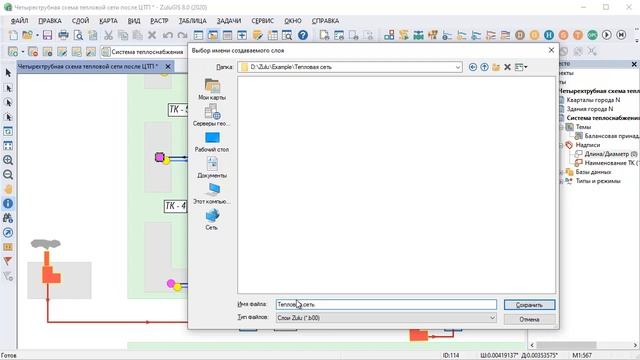Screen dimensions: 640x360
Task: Select the zoom out magnifier tool
Action: point(8,175)
